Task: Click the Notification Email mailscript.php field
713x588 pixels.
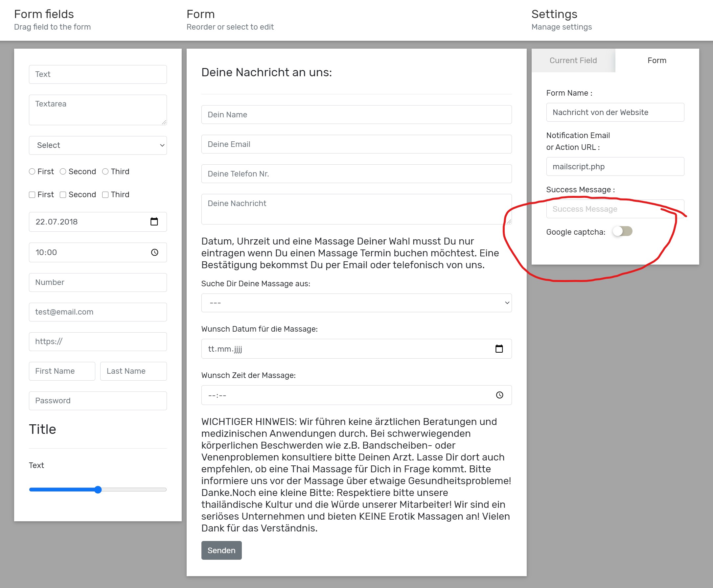Action: tap(615, 166)
